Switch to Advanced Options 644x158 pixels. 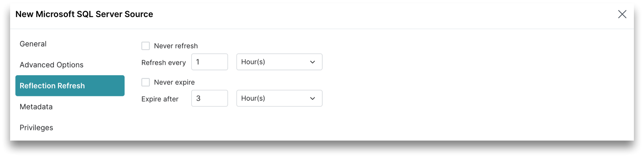(x=52, y=65)
